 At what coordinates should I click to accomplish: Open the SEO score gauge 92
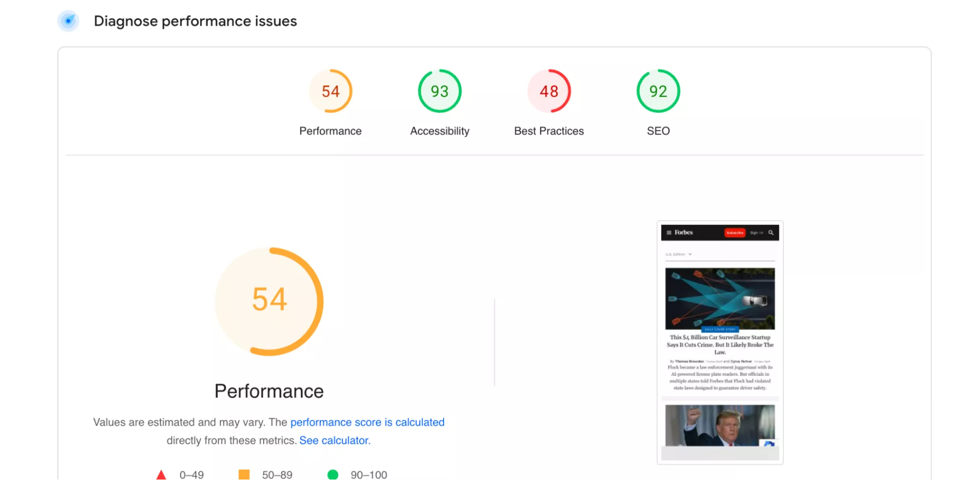pos(658,91)
